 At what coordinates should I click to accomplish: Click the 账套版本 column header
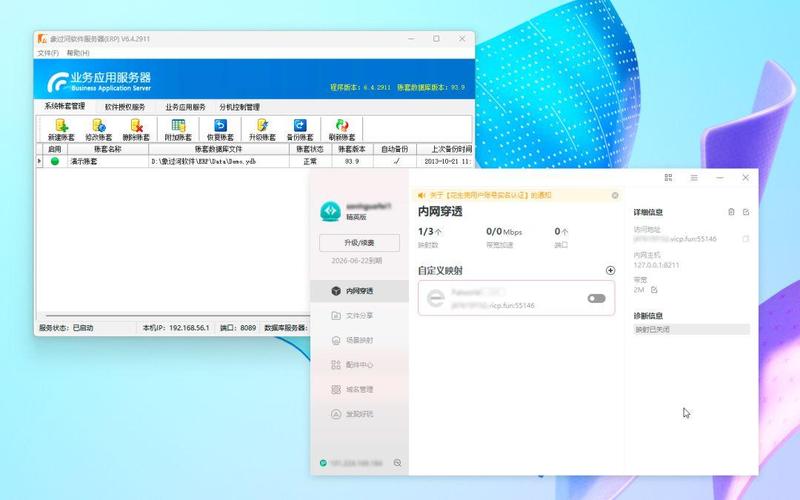tap(352, 149)
